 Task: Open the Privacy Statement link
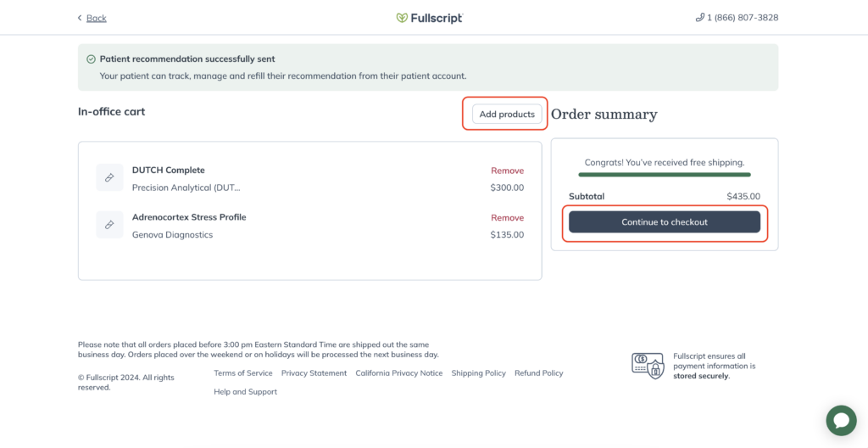[314, 373]
